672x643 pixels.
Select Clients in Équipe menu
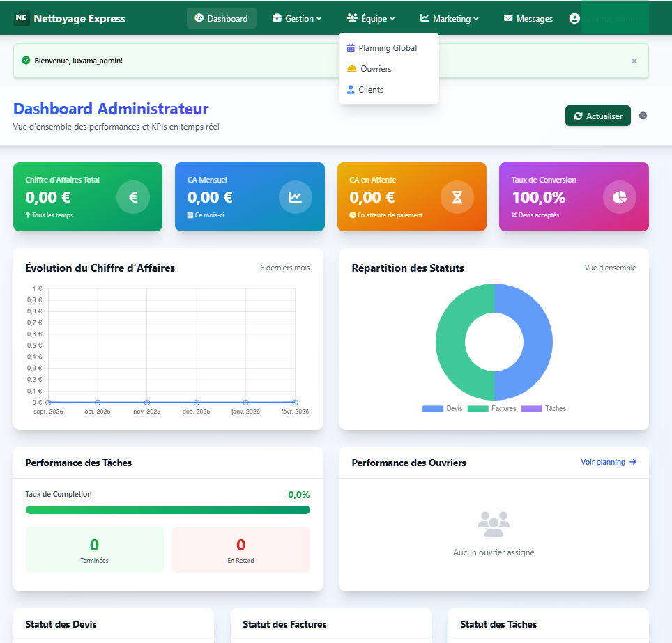[388, 90]
